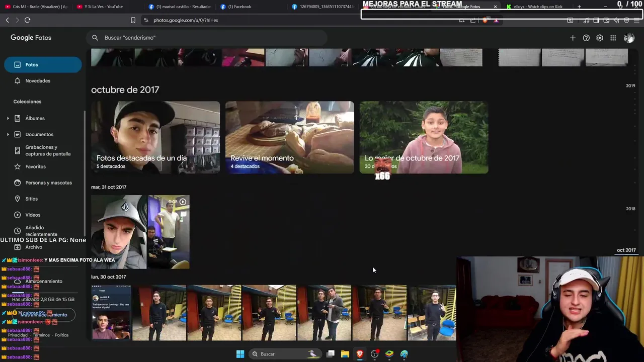Open Álbumes in the sidebar

tap(35, 118)
